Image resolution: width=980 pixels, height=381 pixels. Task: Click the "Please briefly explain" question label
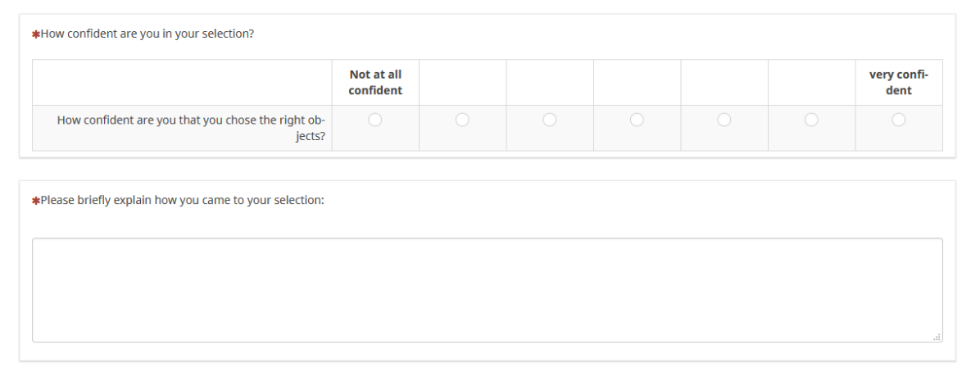click(183, 200)
